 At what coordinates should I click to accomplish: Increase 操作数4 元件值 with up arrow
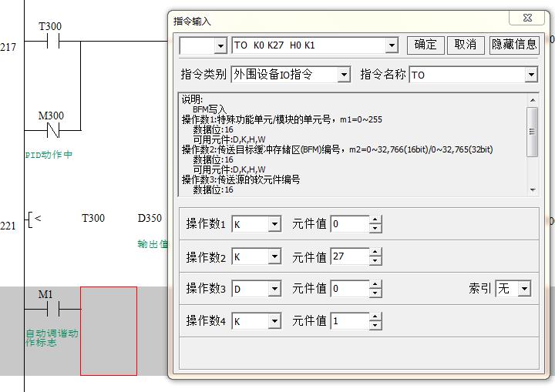[375, 317]
